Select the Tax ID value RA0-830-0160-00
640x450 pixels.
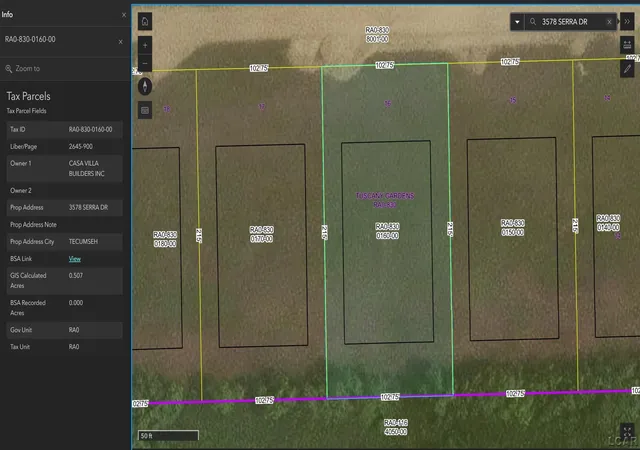pos(90,129)
